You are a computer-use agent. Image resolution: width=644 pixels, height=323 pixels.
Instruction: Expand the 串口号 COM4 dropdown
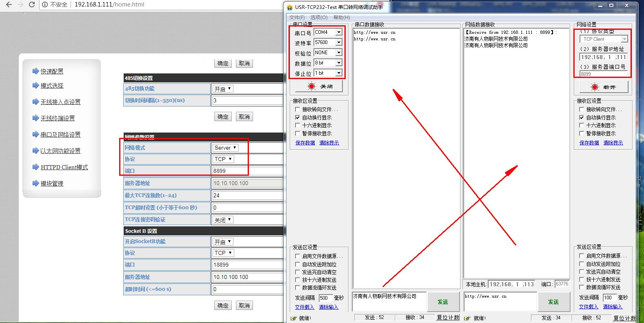pyautogui.click(x=338, y=32)
